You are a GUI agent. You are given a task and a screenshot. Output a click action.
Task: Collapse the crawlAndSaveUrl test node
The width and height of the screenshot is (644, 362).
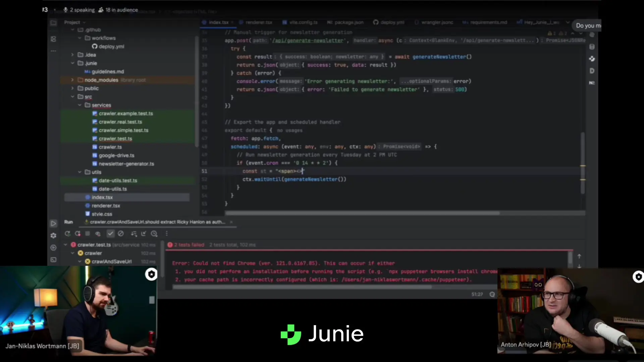coord(80,261)
